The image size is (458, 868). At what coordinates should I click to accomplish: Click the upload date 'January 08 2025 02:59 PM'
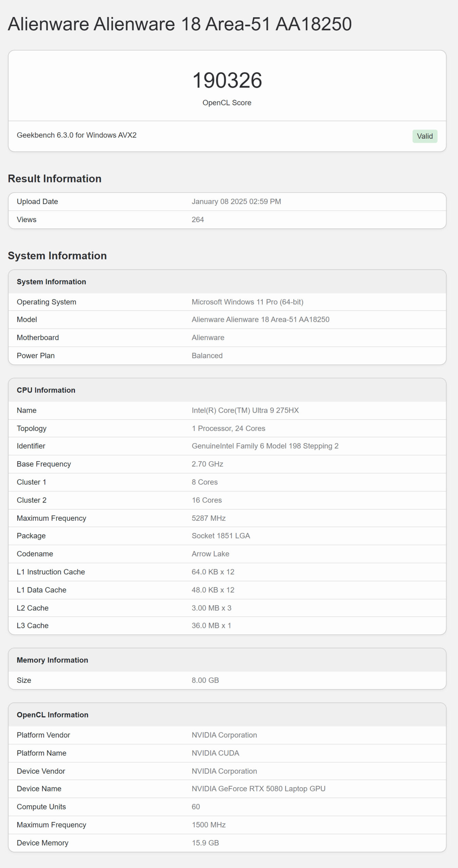coord(236,201)
